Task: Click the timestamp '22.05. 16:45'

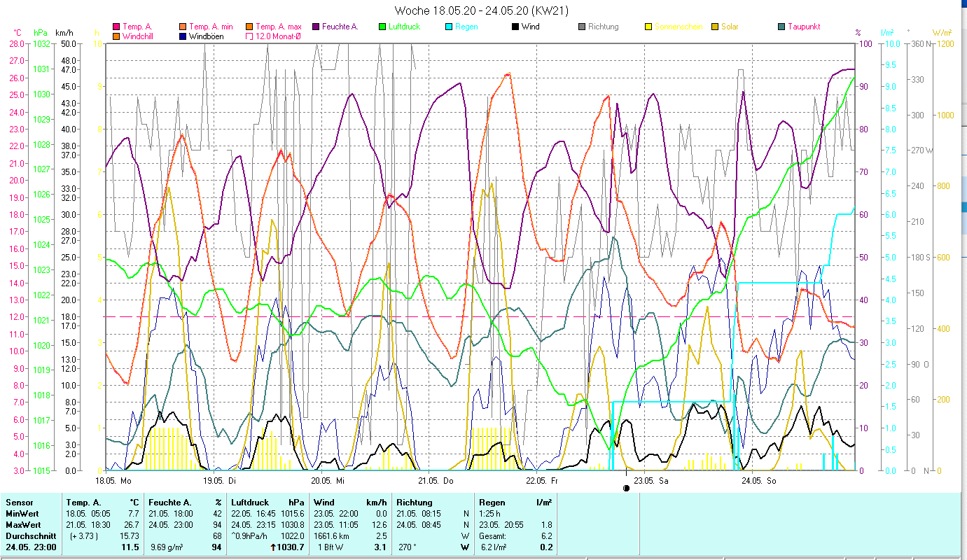Action: click(253, 514)
